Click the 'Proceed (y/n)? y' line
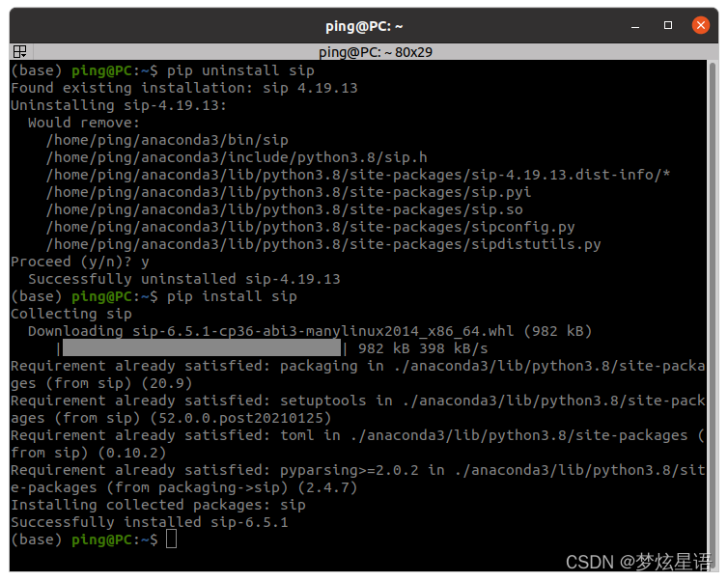728x581 pixels. 80,262
